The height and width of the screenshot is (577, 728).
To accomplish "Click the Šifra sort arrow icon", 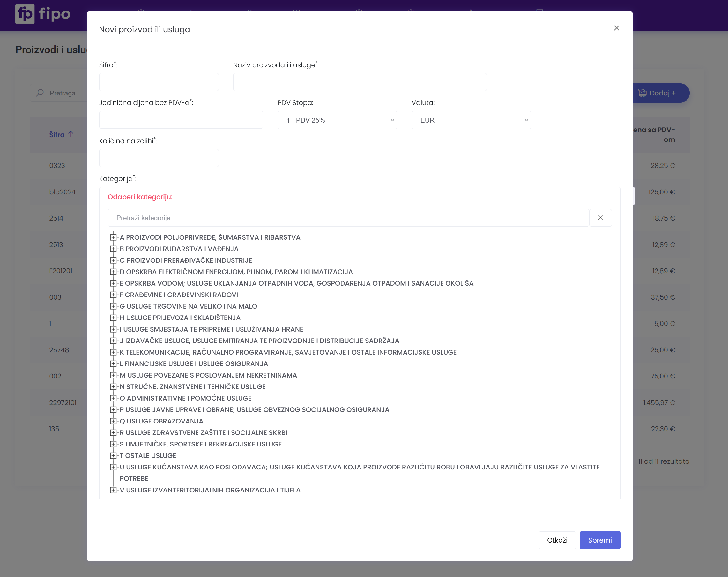I will [x=71, y=134].
